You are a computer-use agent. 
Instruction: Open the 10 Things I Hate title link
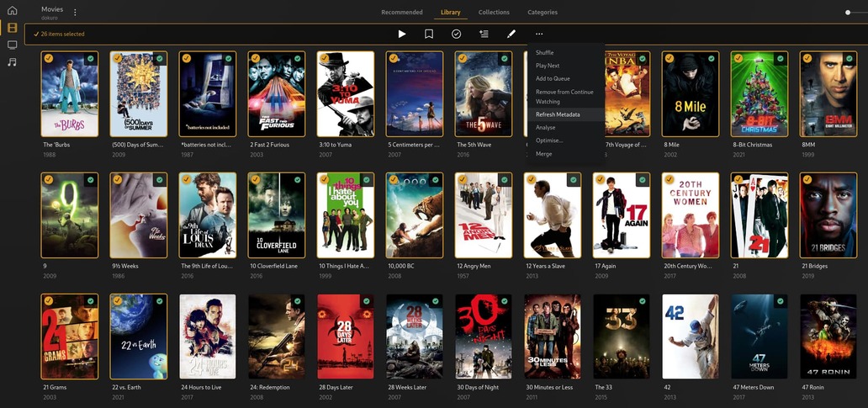click(344, 267)
